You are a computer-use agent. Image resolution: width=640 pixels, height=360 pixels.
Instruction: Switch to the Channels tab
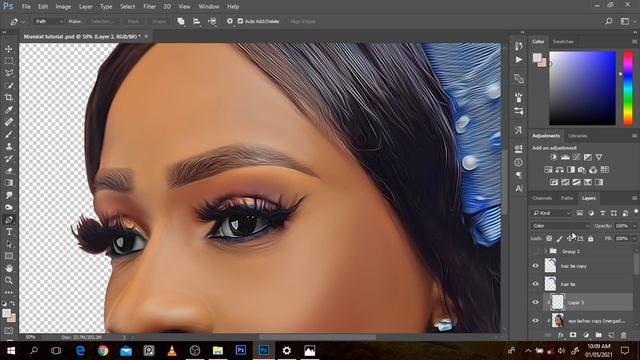(542, 198)
